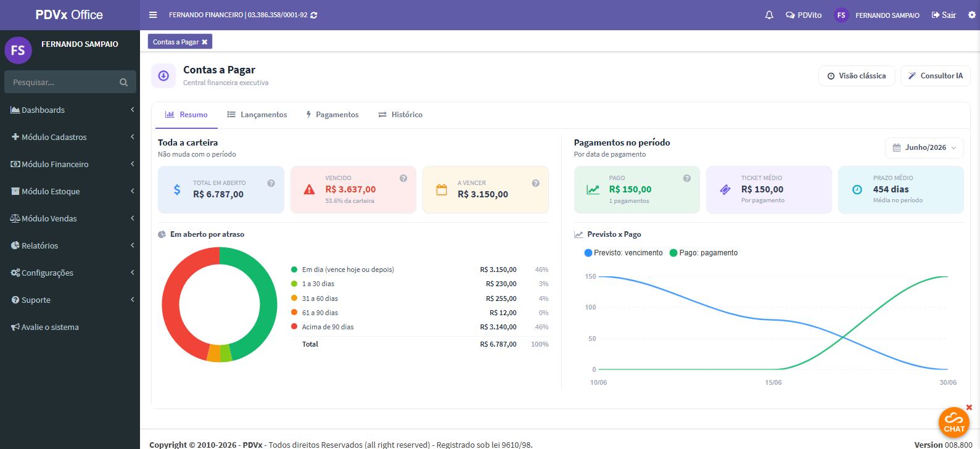Show help for Vencido card
This screenshot has height=449, width=980.
[x=403, y=178]
